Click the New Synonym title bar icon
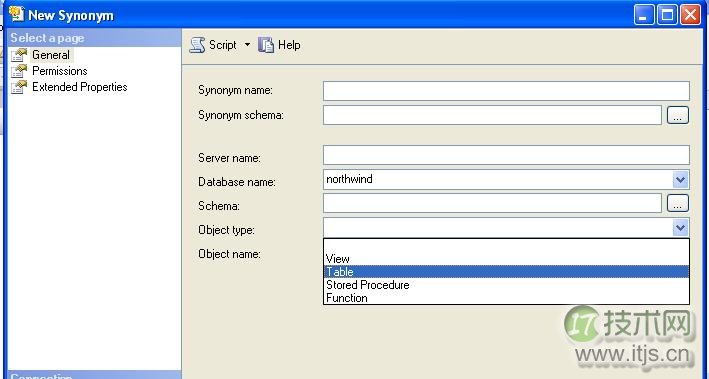The image size is (709, 379). pos(16,14)
